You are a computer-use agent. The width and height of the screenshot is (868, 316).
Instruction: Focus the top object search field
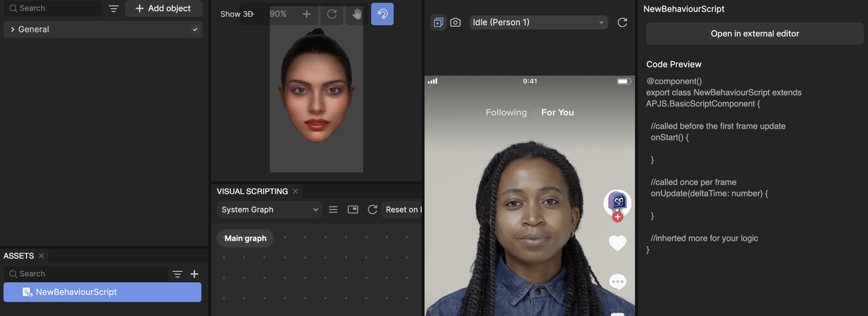pyautogui.click(x=52, y=8)
